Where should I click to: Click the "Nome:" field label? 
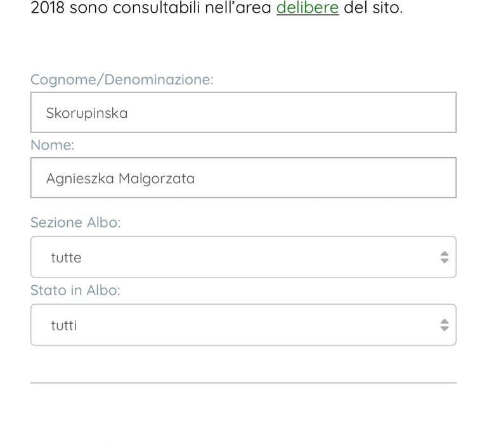click(x=52, y=145)
